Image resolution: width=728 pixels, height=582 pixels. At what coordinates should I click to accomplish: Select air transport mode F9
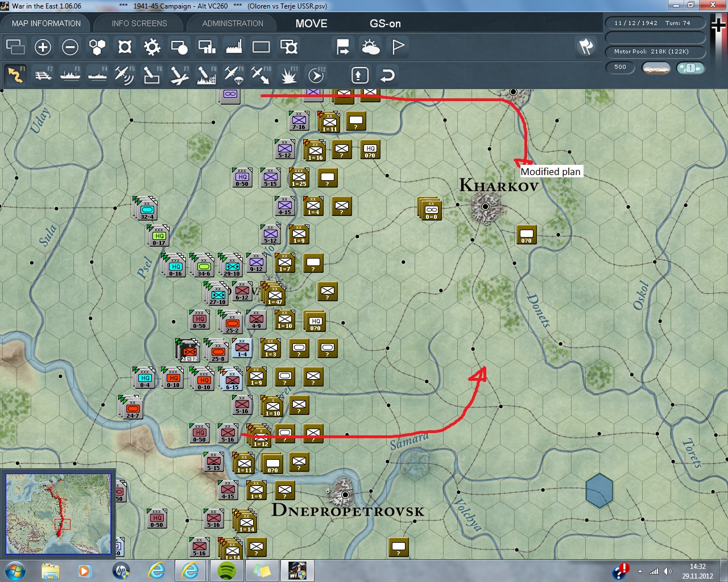234,75
